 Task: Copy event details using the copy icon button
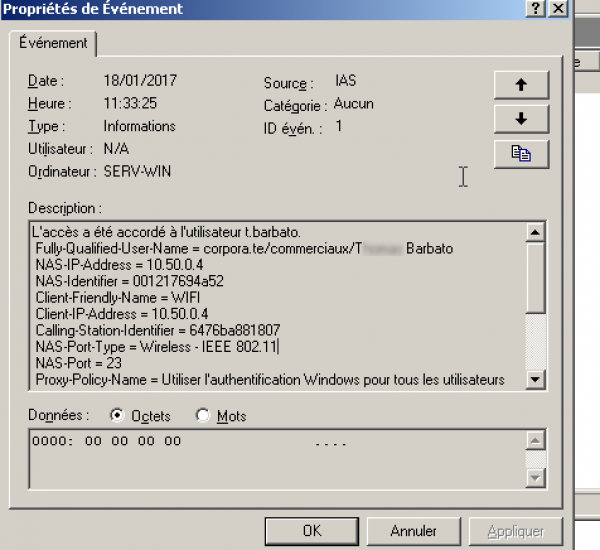point(520,153)
